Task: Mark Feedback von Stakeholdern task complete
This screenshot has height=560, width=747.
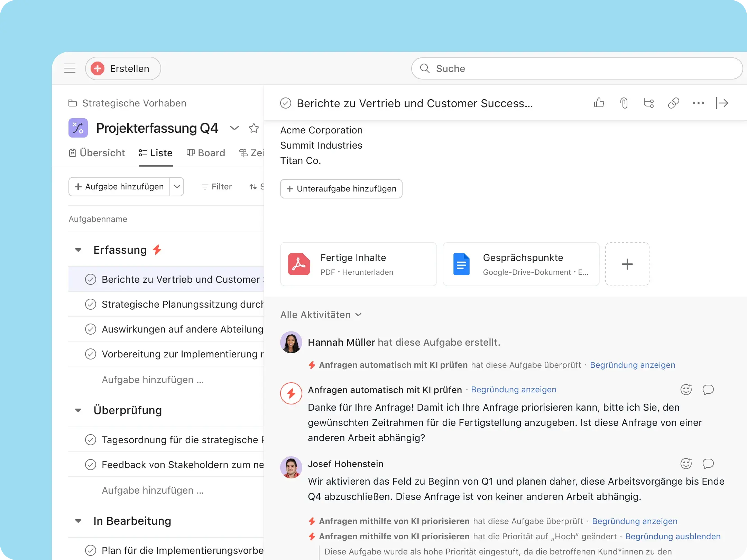Action: click(91, 465)
